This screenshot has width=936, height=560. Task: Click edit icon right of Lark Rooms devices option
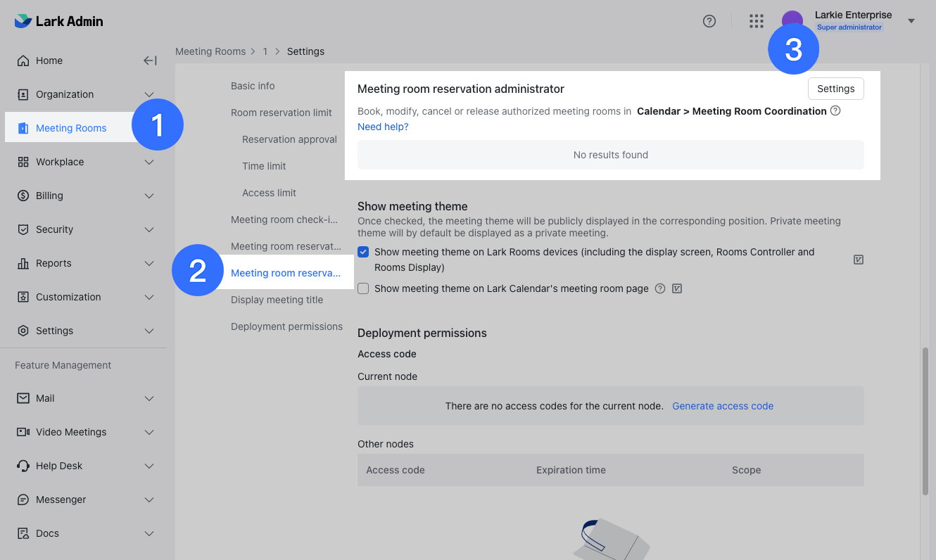pyautogui.click(x=859, y=260)
